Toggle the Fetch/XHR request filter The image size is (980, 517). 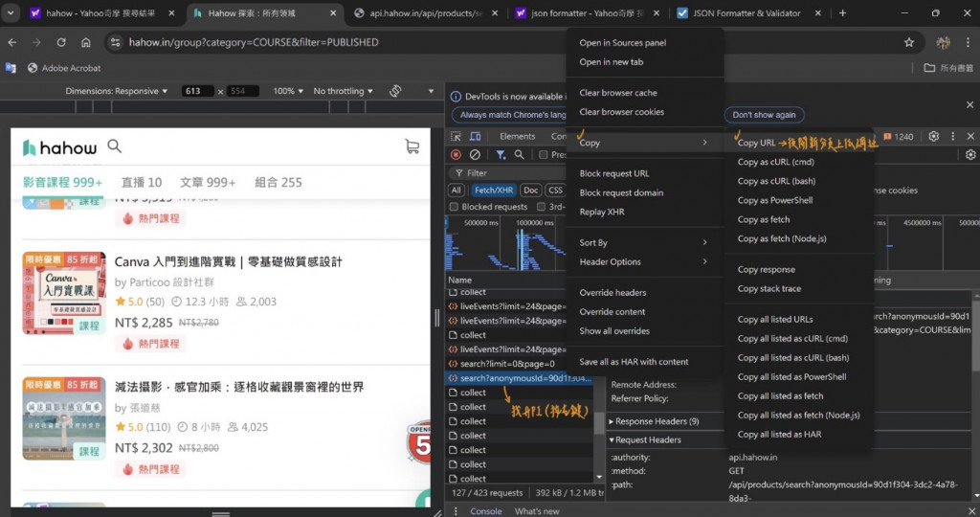click(493, 191)
